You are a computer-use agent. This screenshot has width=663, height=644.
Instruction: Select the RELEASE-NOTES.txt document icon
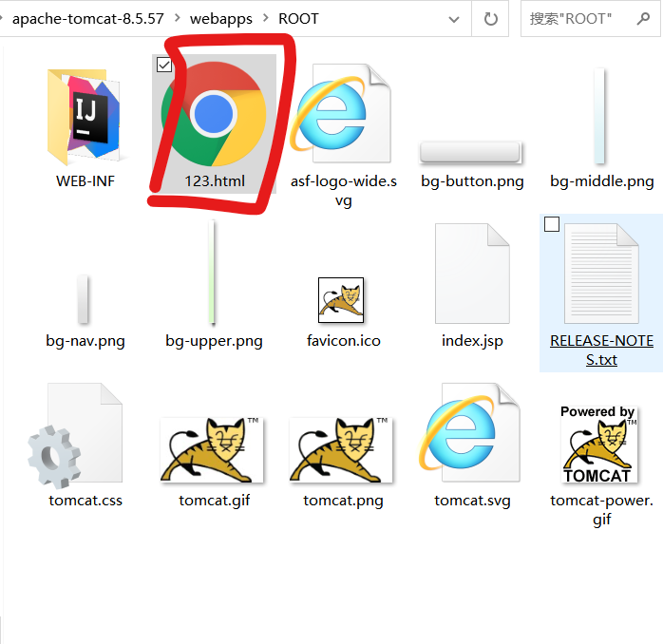(x=601, y=274)
